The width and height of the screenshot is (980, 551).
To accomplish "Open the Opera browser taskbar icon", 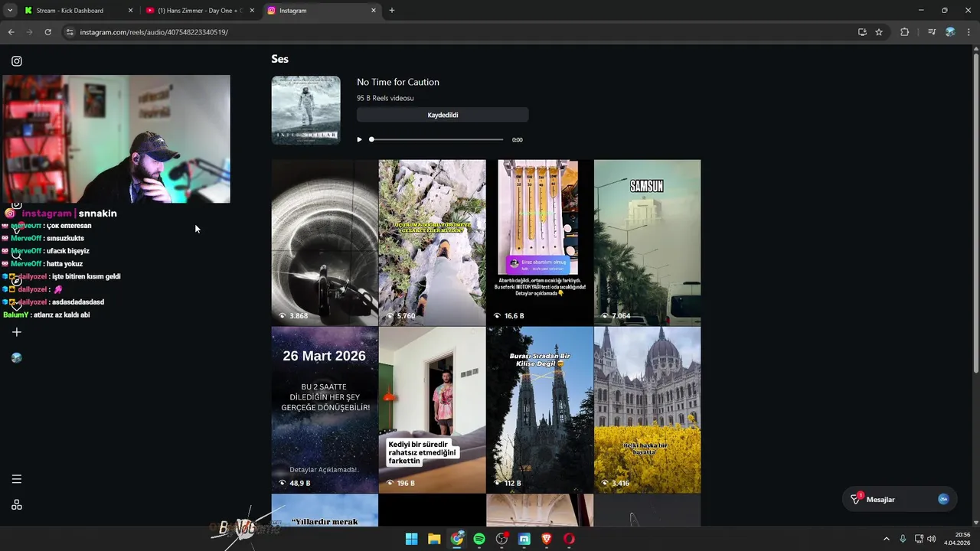I will (569, 539).
